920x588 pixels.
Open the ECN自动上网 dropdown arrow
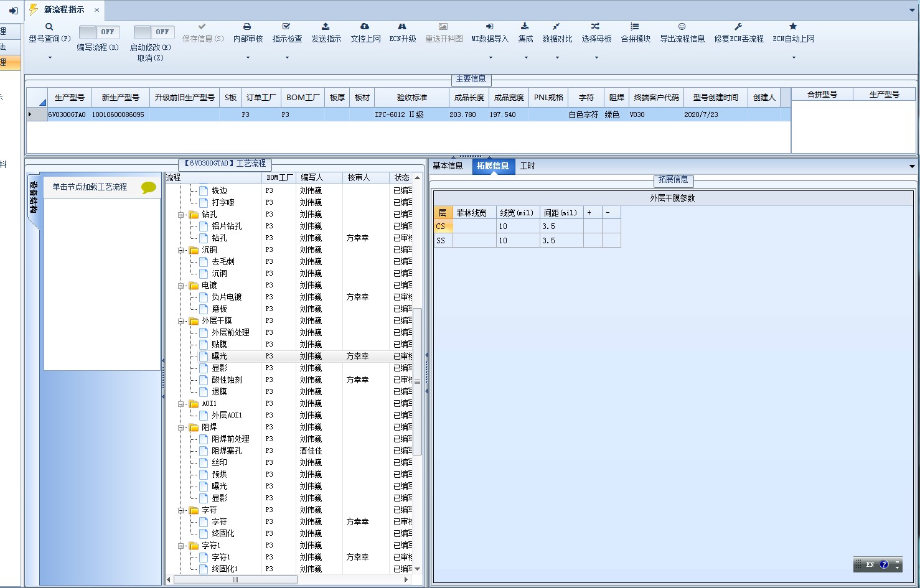click(x=794, y=57)
